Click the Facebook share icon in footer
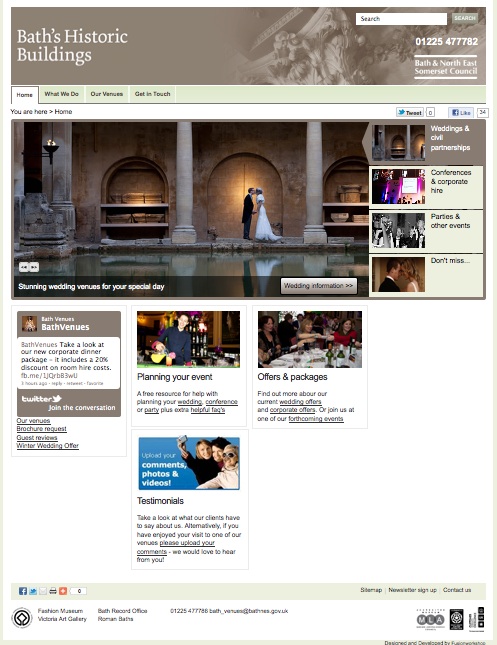Screen dimensions: 497x645 tap(23, 591)
